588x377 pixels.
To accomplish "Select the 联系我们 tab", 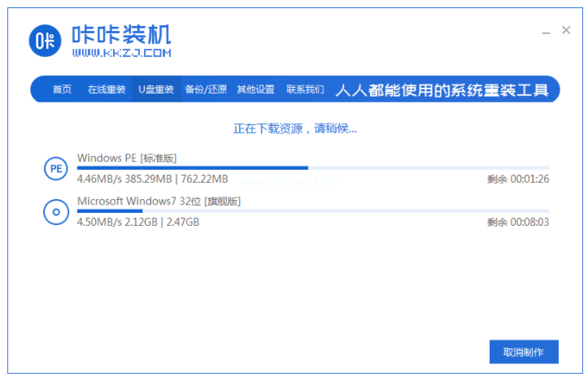I will point(305,89).
